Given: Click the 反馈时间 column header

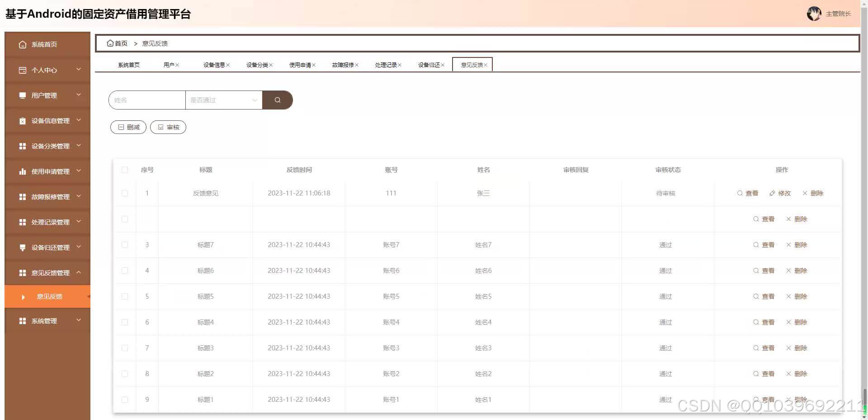Looking at the screenshot, I should coord(299,170).
